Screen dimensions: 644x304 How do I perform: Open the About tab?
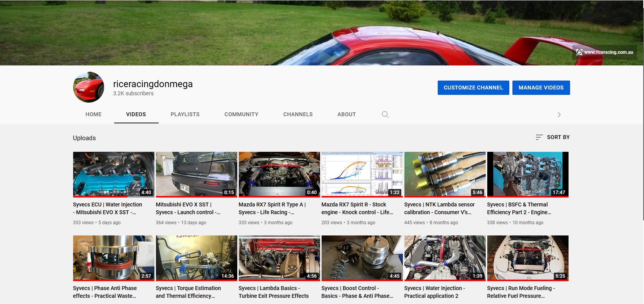click(346, 114)
